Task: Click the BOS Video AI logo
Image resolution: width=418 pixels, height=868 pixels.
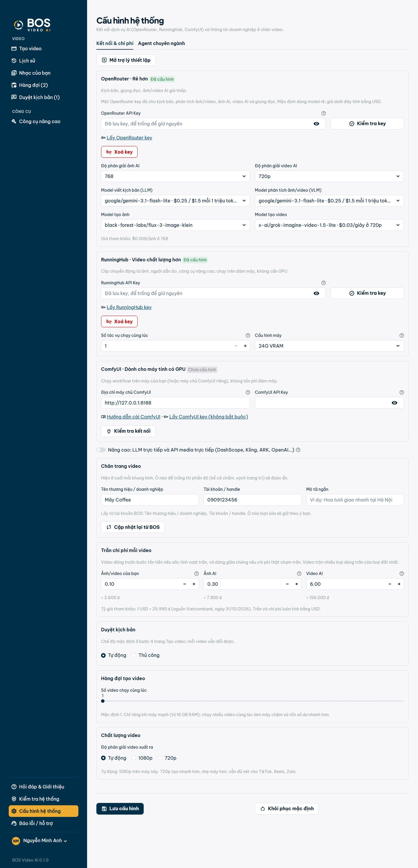Action: point(32,25)
